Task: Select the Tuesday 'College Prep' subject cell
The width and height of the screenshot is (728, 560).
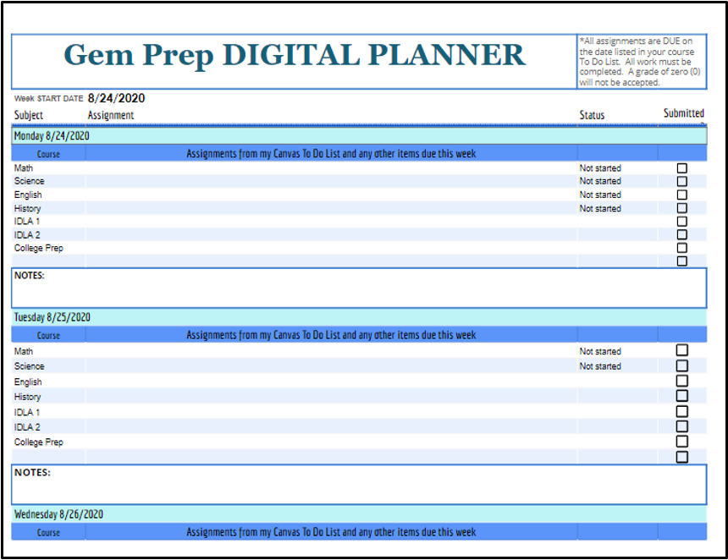Action: click(48, 442)
